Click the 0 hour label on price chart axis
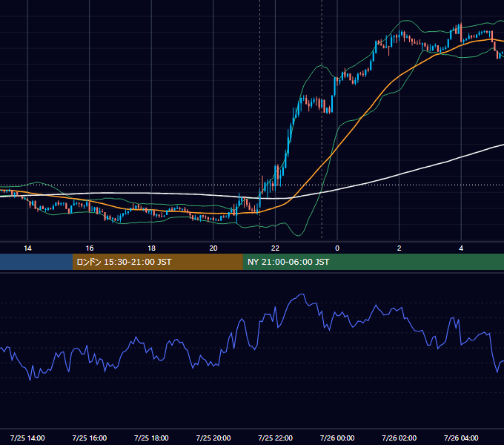This screenshot has width=504, height=445. click(337, 248)
